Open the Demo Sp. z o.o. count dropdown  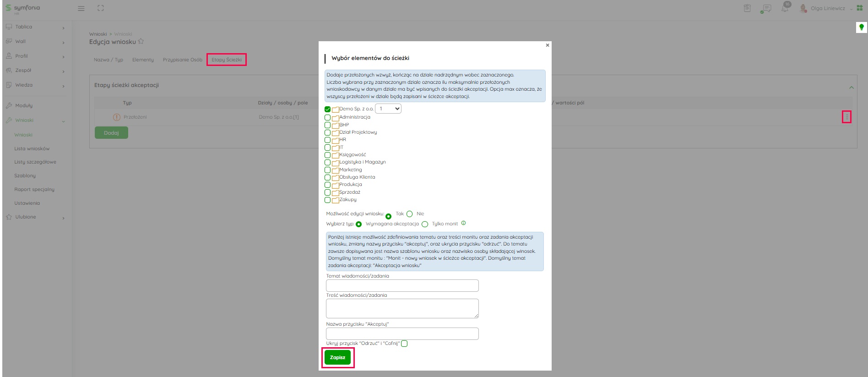388,109
